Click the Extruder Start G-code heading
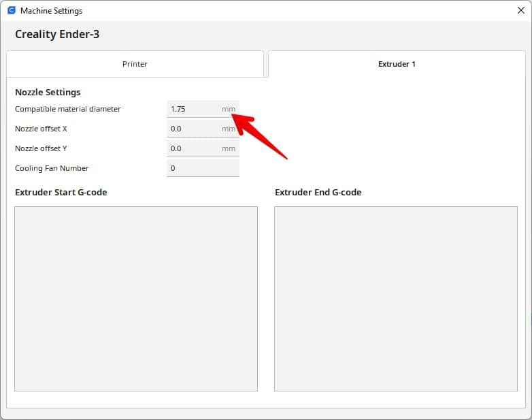The image size is (532, 420). coord(61,192)
